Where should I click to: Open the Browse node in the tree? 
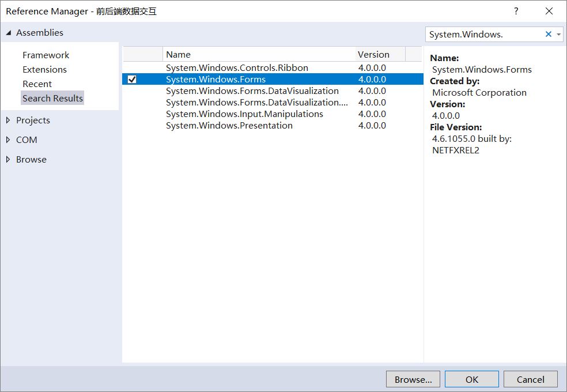[x=31, y=159]
